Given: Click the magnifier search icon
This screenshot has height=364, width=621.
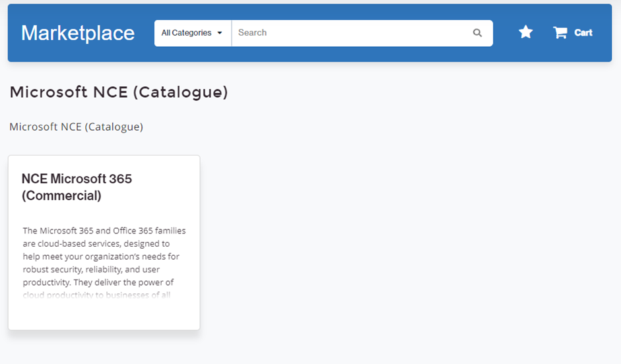Looking at the screenshot, I should point(477,33).
